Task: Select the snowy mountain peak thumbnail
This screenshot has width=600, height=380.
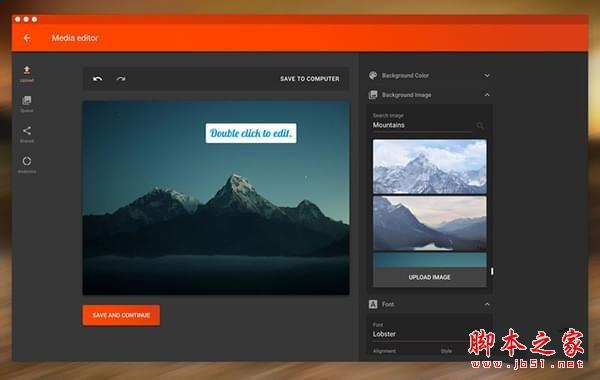Action: click(430, 167)
